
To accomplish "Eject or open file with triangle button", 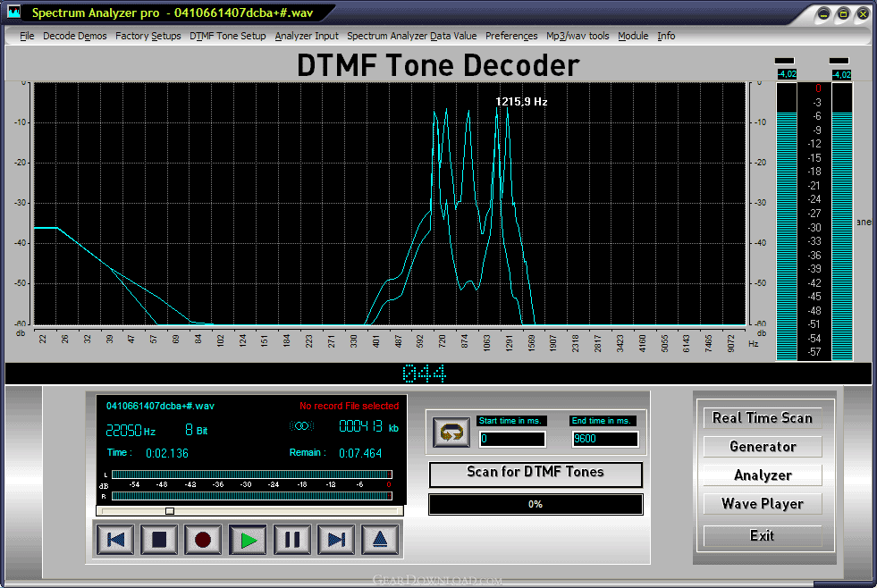I will [x=380, y=540].
